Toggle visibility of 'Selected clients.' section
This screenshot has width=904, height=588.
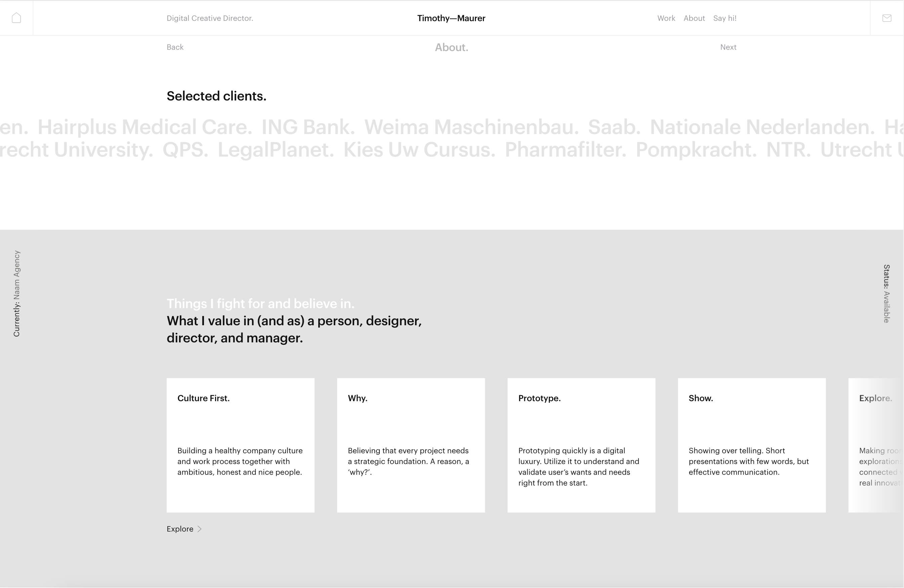216,96
